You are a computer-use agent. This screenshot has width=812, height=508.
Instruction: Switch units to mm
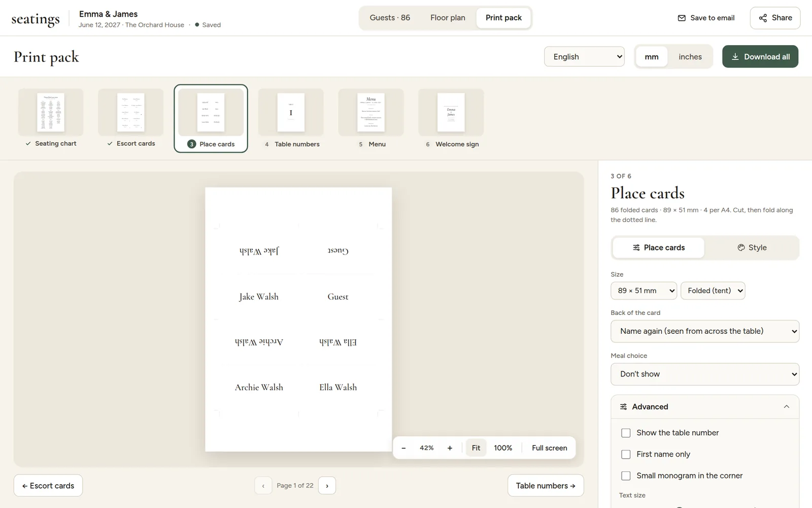click(x=652, y=57)
